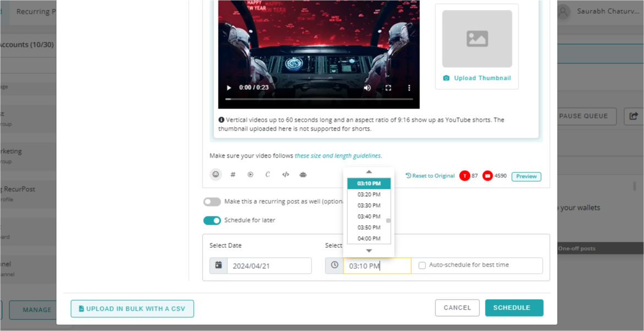Click the cursive C icon
This screenshot has width=644, height=331.
tap(268, 175)
